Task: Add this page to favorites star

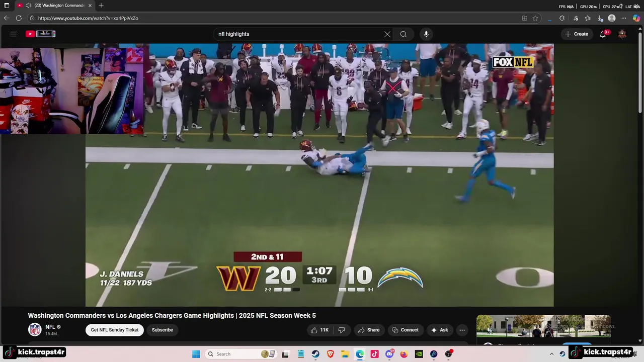Action: pos(535,18)
